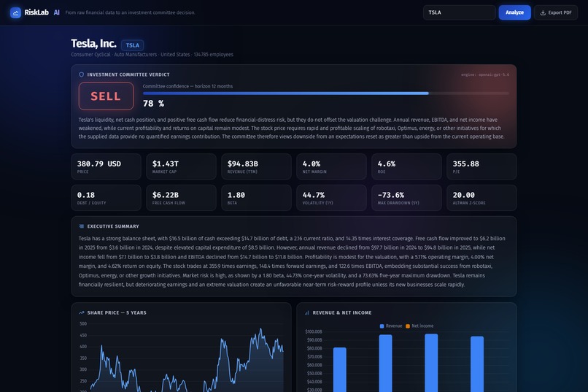Click the trend icon beside Share Price
This screenshot has height=392, width=588.
pos(82,312)
